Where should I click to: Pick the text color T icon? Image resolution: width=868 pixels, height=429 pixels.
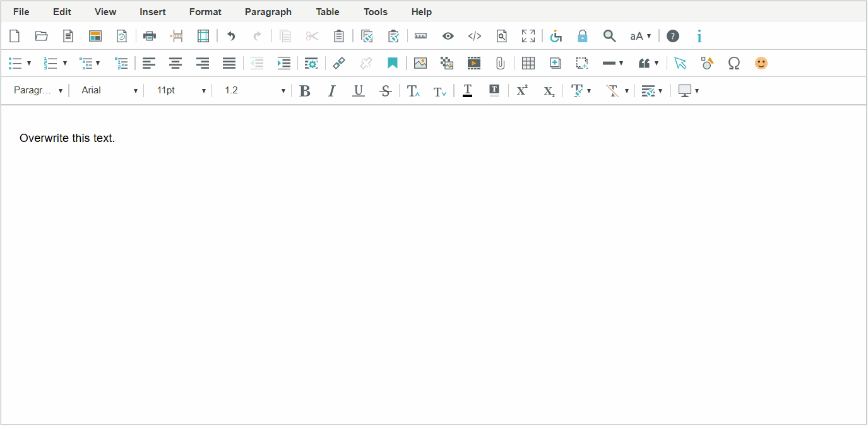pyautogui.click(x=467, y=91)
